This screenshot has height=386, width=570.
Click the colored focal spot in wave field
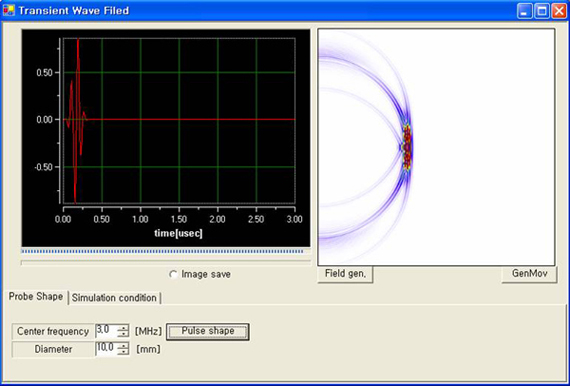(407, 147)
